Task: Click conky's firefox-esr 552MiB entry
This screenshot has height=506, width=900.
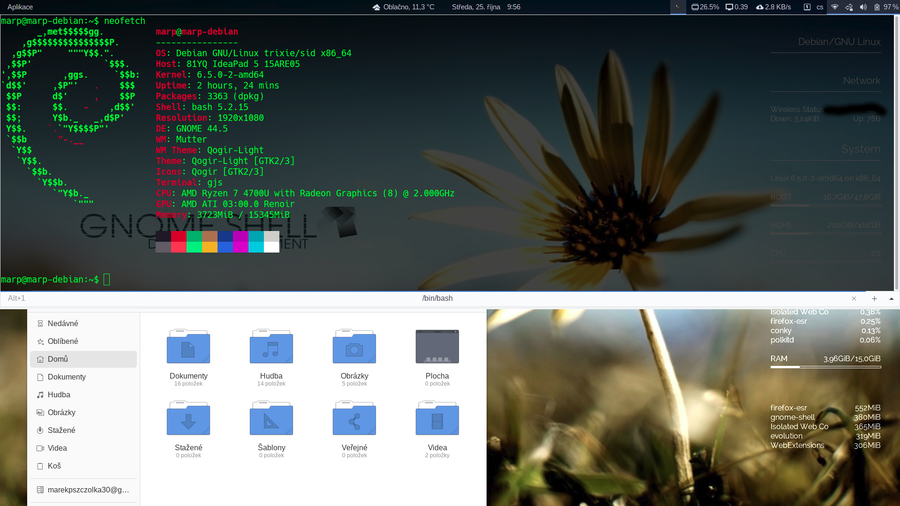Action: coord(825,408)
